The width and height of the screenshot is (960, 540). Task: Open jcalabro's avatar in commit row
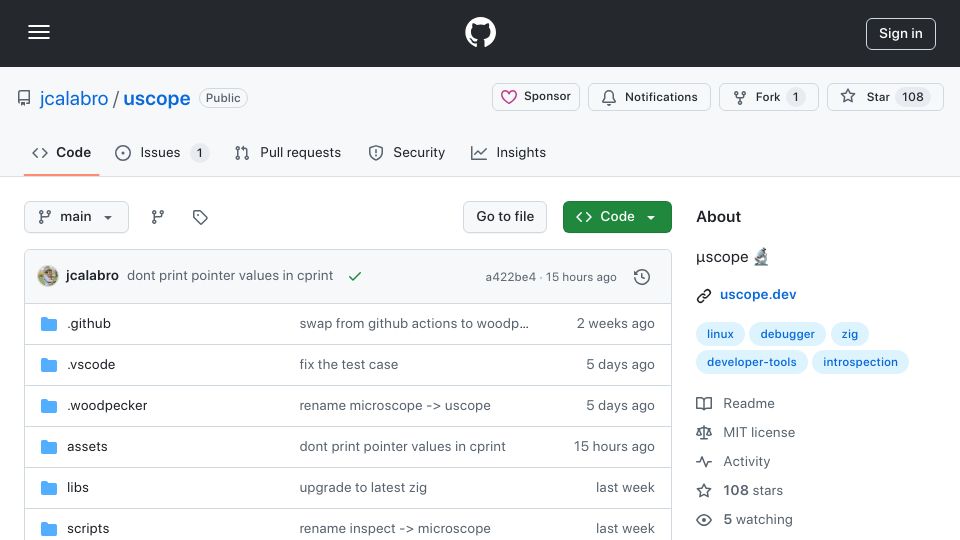[x=48, y=276]
